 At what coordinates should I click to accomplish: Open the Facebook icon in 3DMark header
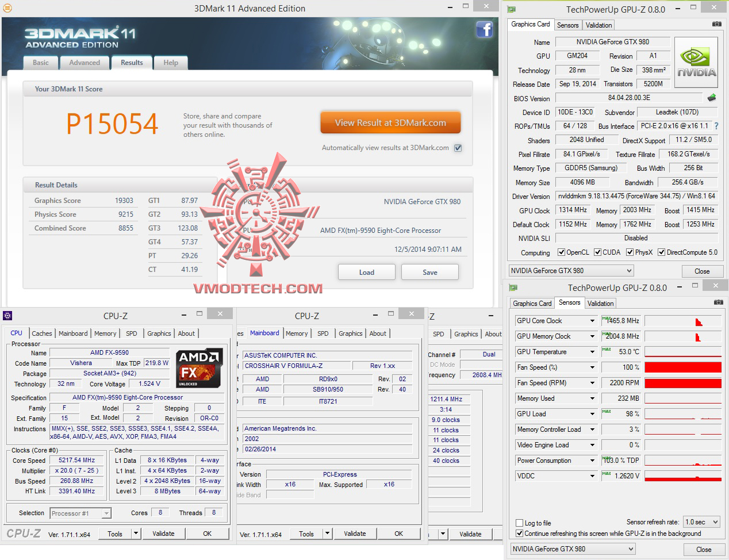tap(484, 29)
